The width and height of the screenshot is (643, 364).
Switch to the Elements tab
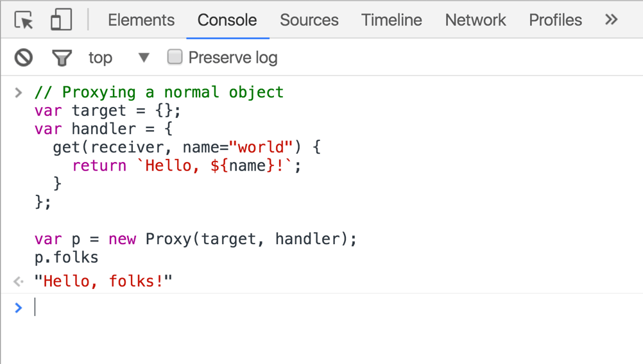pos(141,20)
